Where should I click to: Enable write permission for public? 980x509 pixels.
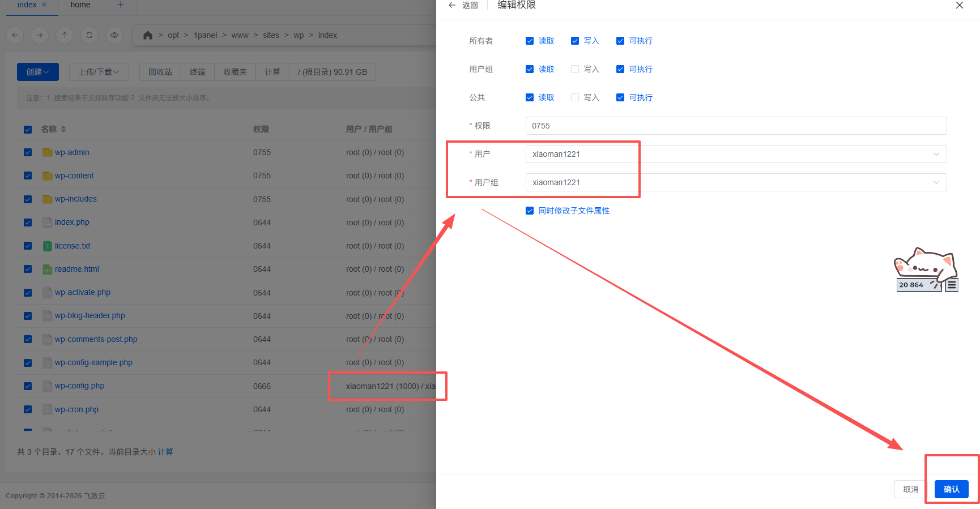[x=575, y=97]
